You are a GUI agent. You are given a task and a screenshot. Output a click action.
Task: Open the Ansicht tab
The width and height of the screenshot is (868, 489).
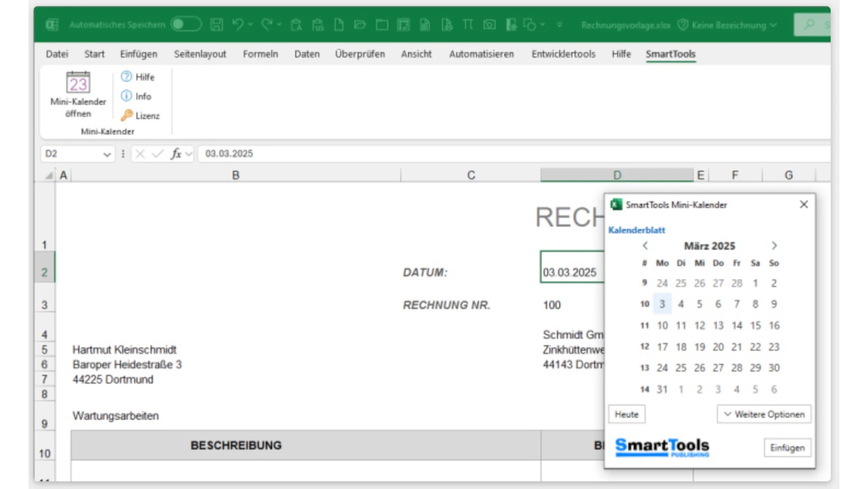[x=416, y=54]
